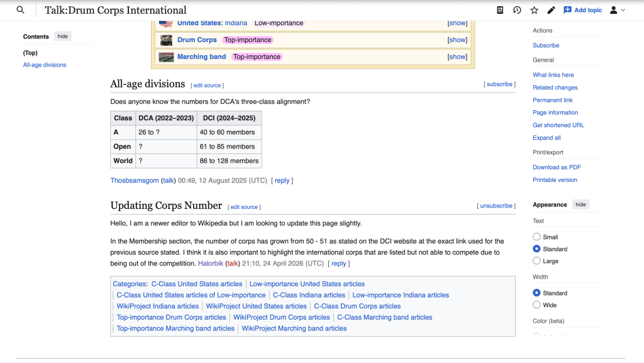Open the article page icon

[500, 10]
